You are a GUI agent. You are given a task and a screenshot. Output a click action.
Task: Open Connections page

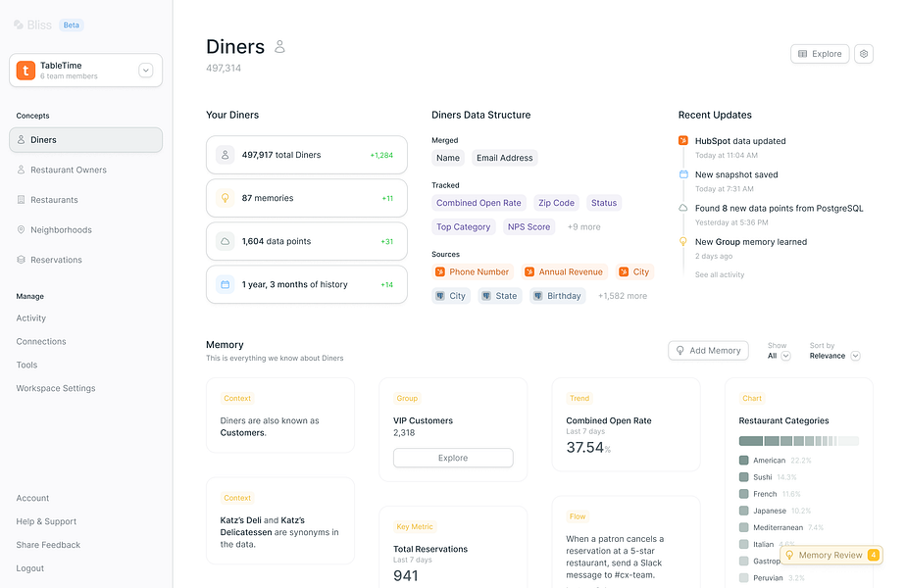41,341
